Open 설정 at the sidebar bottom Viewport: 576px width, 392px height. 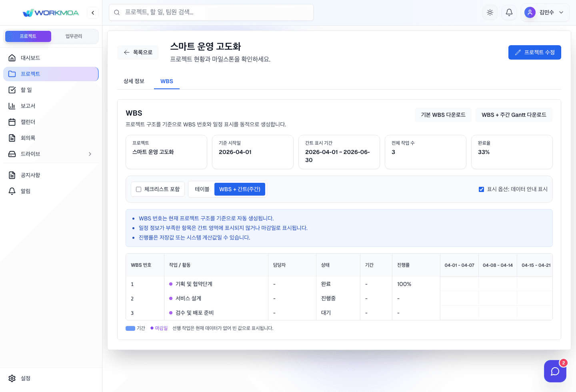(x=51, y=378)
